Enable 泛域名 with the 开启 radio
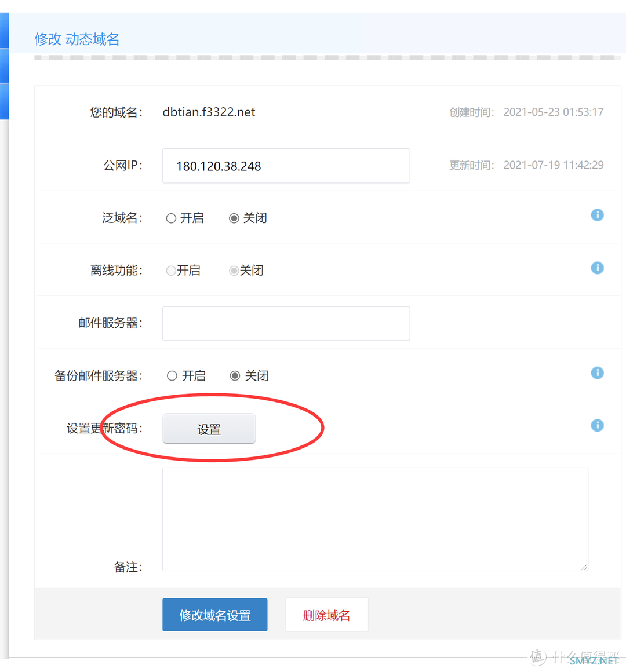The width and height of the screenshot is (626, 672). point(171,218)
